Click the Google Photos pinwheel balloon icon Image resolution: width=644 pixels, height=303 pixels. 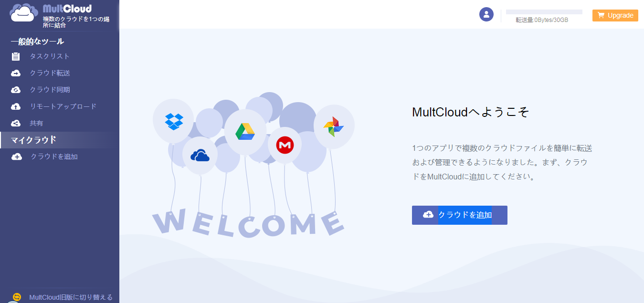(x=333, y=126)
